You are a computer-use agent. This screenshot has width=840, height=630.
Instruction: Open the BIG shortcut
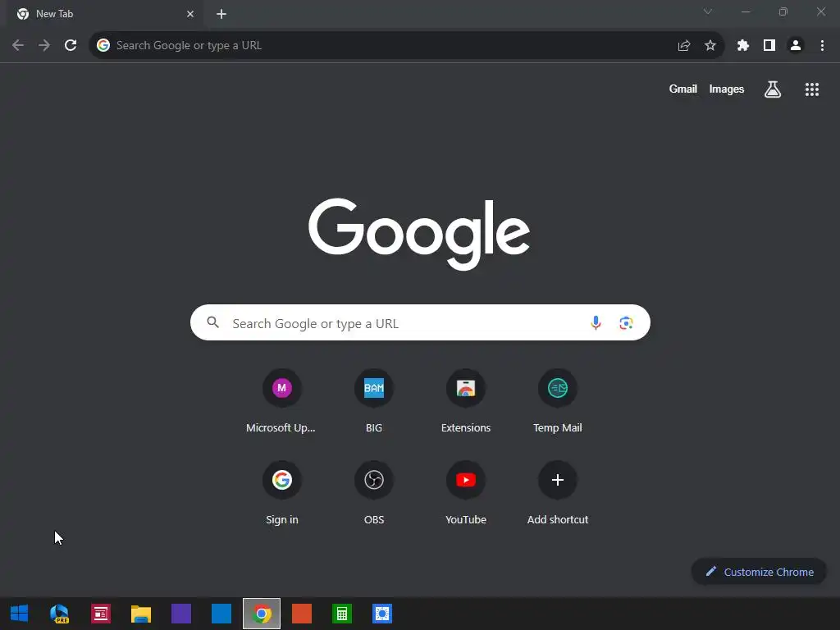(x=374, y=400)
